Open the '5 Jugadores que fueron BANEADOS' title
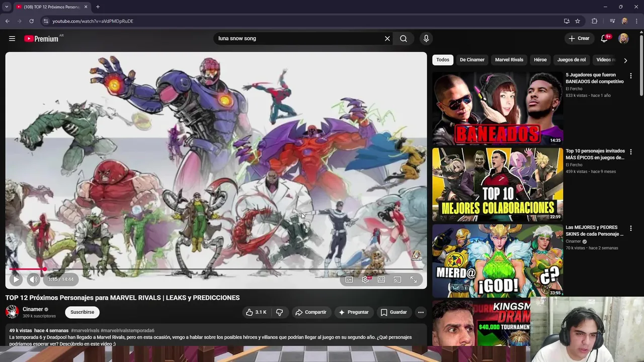Image resolution: width=644 pixels, height=362 pixels. tap(595, 78)
